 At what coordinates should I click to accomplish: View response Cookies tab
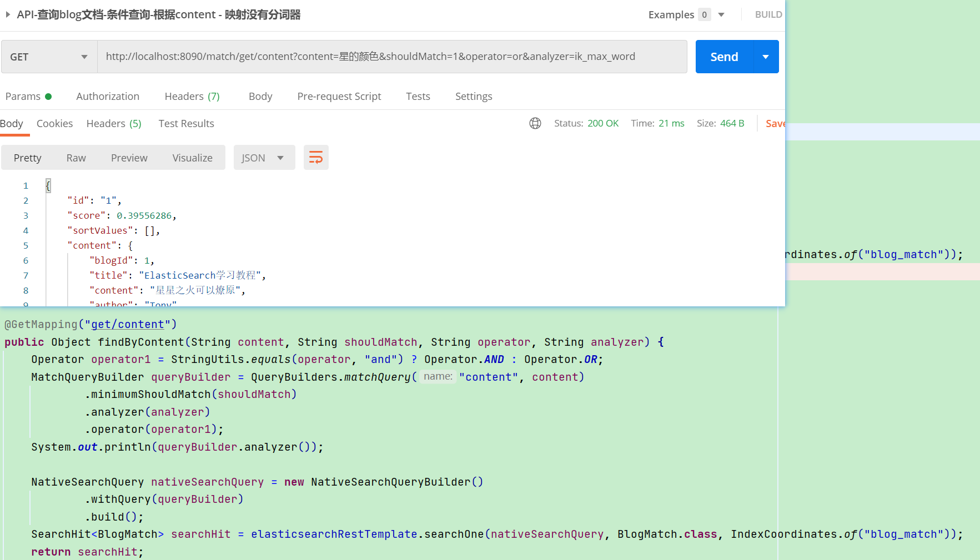[54, 123]
